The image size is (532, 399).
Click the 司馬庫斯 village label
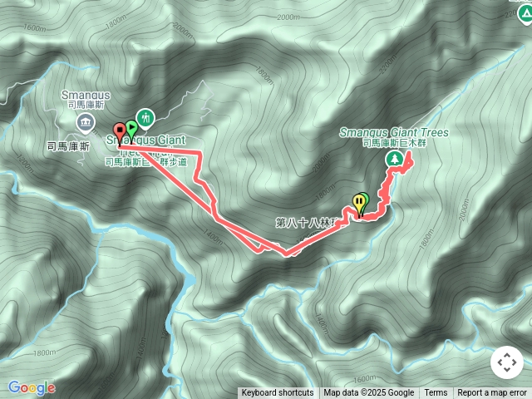pyautogui.click(x=68, y=146)
